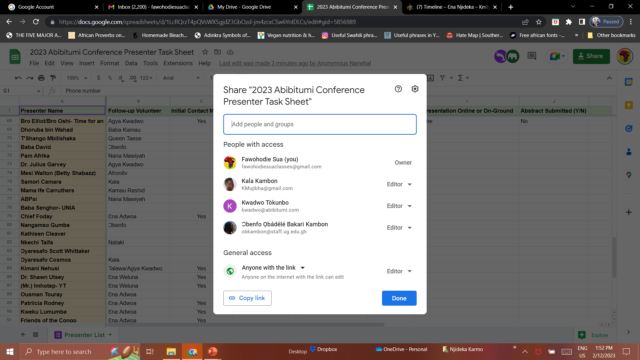Click the Done button
The image size is (640, 360).
click(399, 298)
